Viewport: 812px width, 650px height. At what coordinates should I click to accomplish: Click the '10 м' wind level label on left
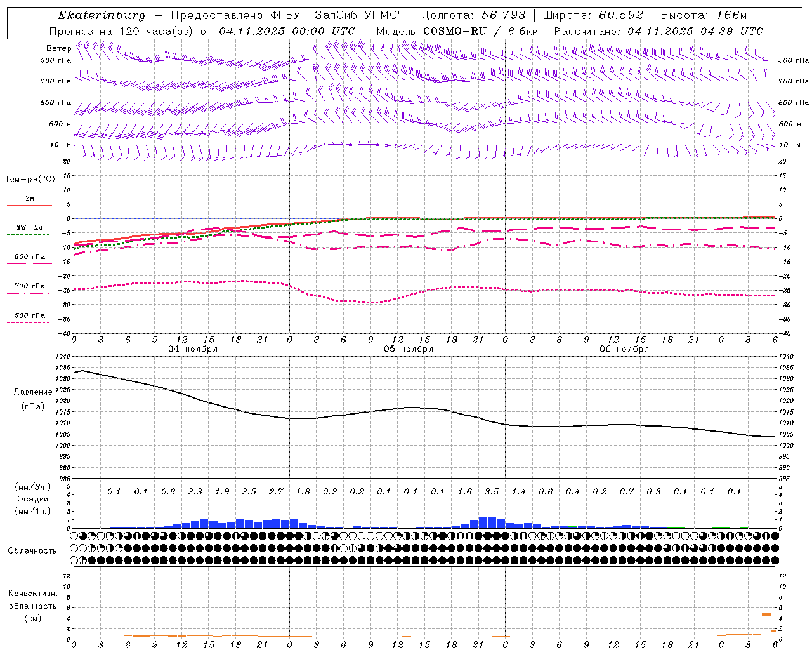coord(60,145)
